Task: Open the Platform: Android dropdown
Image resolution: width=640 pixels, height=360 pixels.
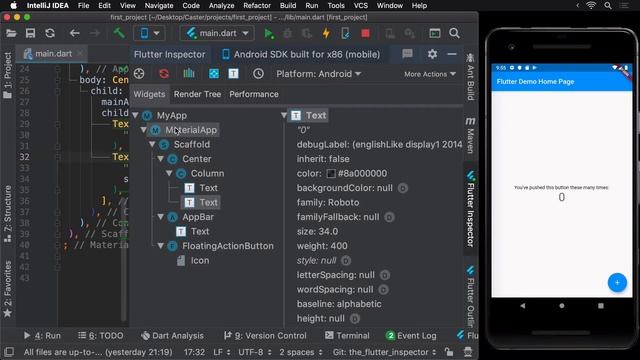Action: (x=319, y=74)
